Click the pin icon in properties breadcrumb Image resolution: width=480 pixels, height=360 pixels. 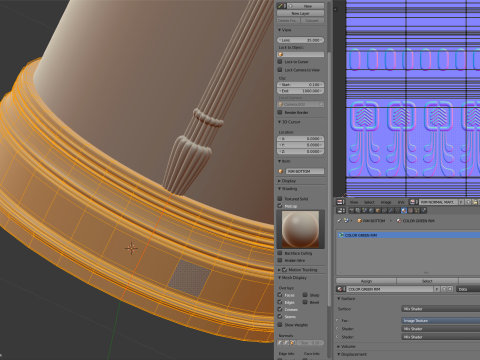click(x=339, y=221)
